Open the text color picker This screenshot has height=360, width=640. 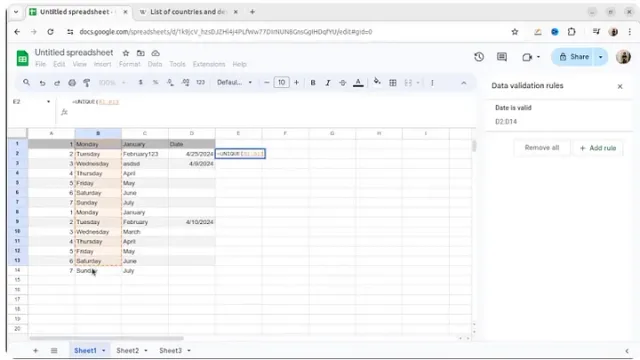pyautogui.click(x=358, y=83)
